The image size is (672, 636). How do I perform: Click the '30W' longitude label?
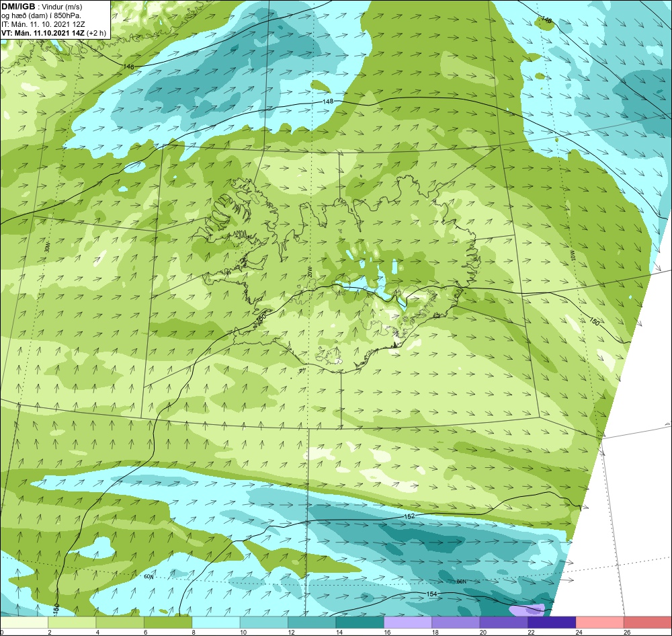tap(47, 247)
